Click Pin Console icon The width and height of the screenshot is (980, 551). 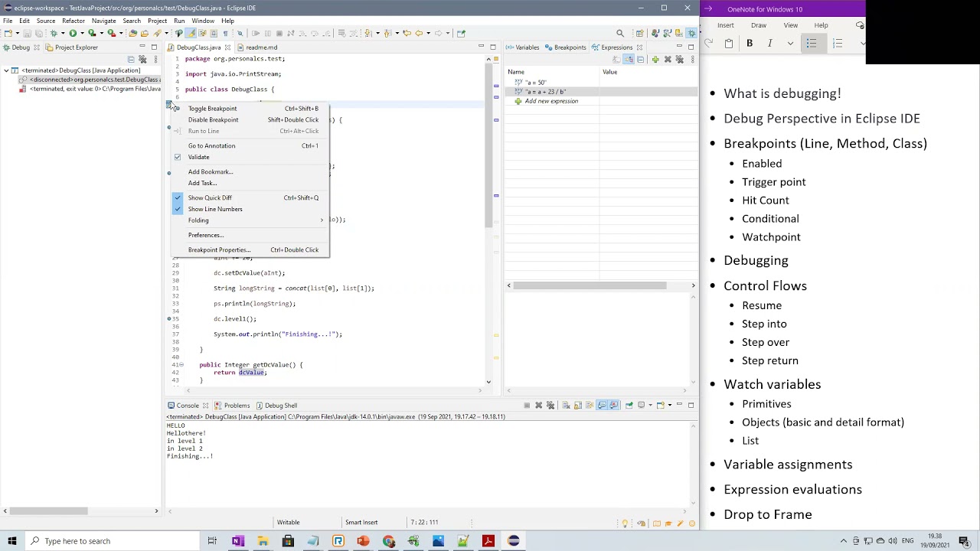click(x=629, y=405)
